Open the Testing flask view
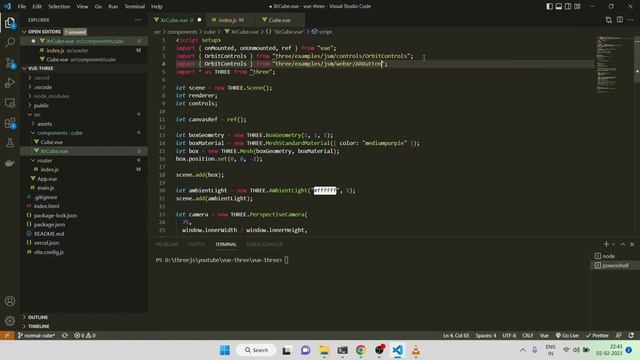This screenshot has height=360, width=640. [10, 142]
